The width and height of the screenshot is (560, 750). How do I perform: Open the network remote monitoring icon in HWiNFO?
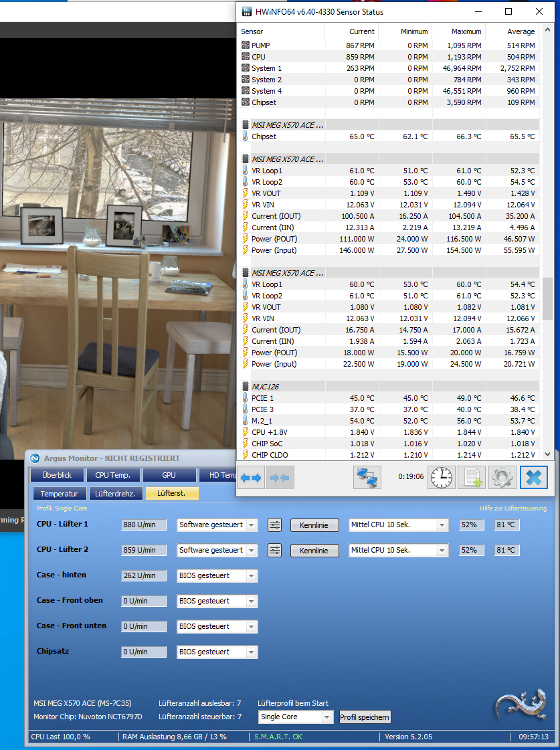tap(367, 477)
